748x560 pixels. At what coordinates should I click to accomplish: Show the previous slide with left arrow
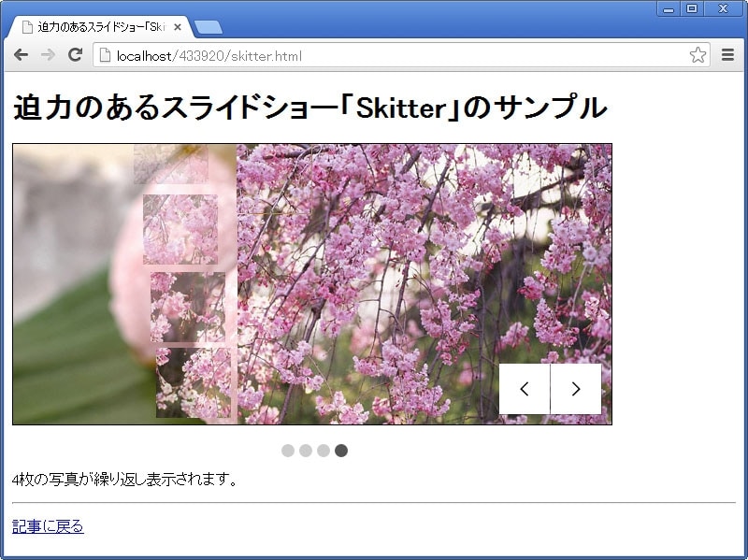click(x=525, y=389)
